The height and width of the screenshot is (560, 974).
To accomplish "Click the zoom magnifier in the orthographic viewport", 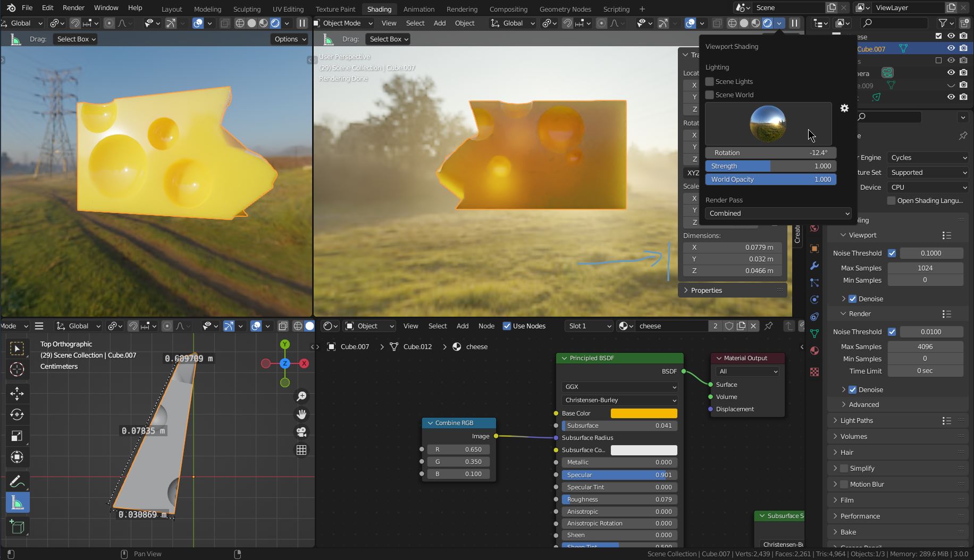I will tap(301, 396).
